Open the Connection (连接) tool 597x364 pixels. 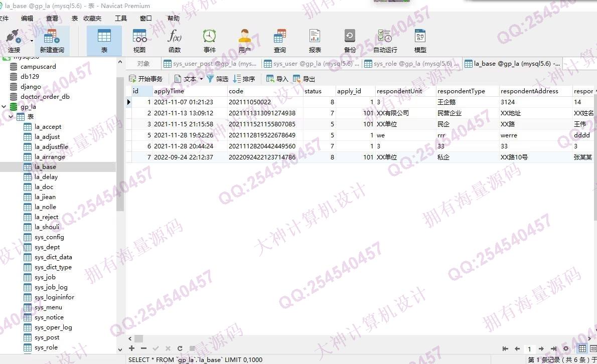[x=14, y=41]
